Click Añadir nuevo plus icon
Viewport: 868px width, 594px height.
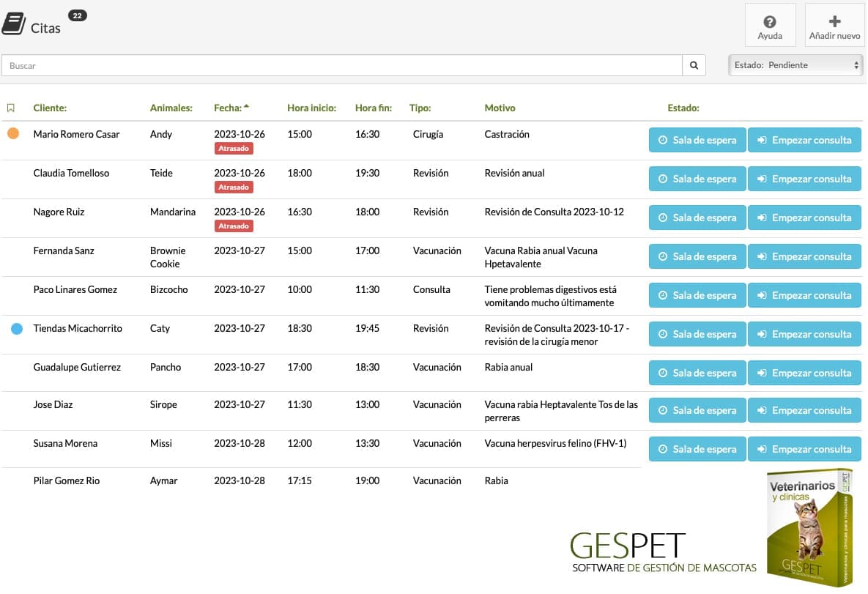(x=834, y=21)
